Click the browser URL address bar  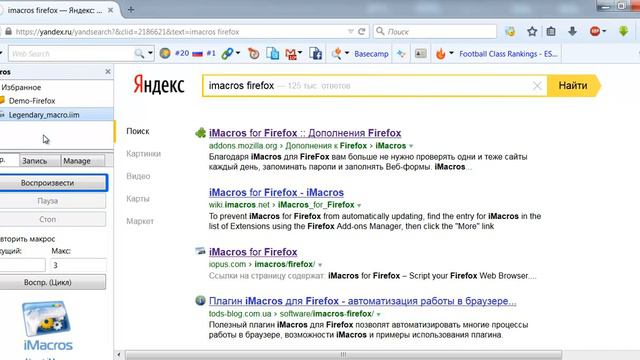[180, 31]
